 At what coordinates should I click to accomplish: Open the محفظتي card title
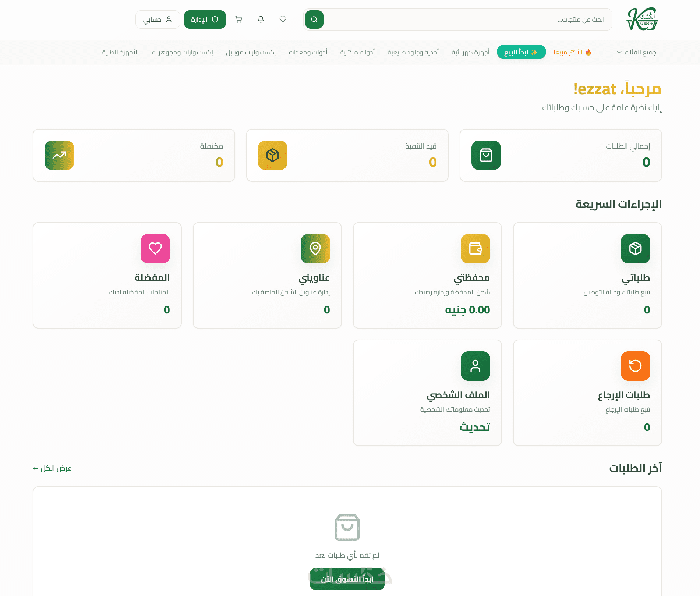click(472, 278)
